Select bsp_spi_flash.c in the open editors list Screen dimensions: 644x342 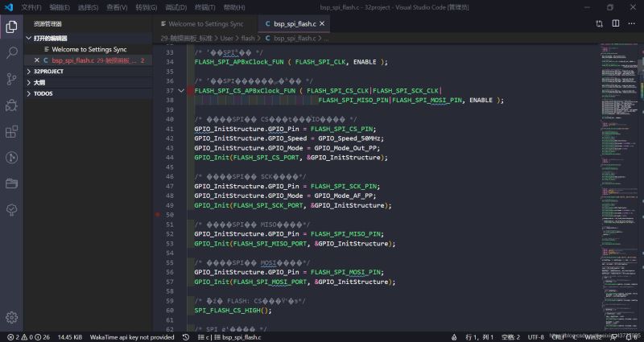(88, 60)
